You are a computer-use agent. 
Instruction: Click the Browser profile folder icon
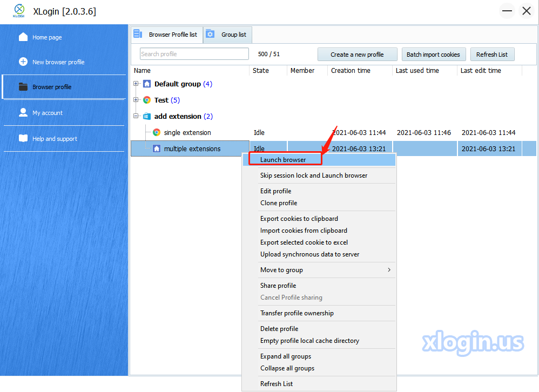click(x=23, y=86)
